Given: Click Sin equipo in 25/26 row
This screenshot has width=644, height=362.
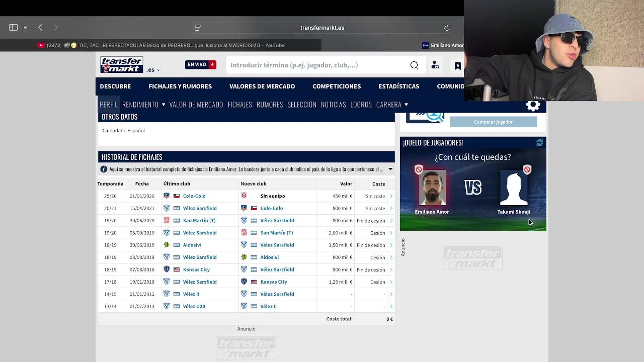Looking at the screenshot, I should 273,196.
